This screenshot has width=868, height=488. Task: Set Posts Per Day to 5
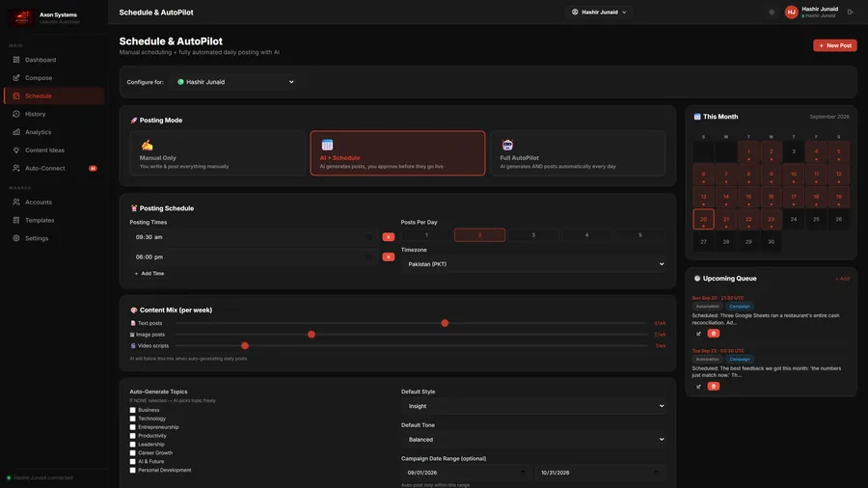640,235
